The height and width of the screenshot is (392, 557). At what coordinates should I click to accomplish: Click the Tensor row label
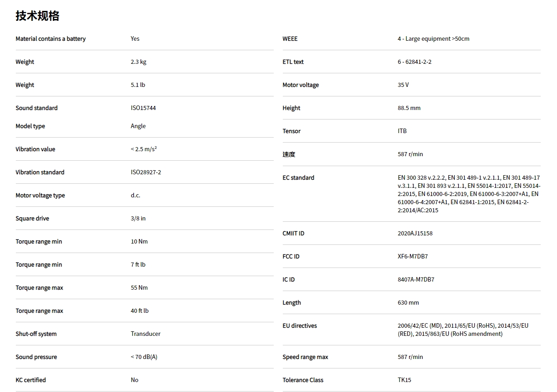click(x=291, y=131)
